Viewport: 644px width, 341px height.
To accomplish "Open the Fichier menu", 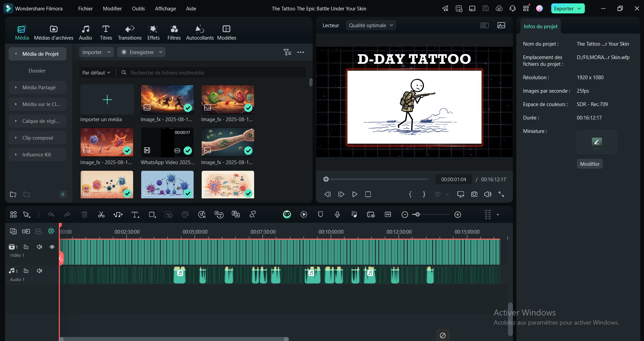I will pyautogui.click(x=85, y=9).
